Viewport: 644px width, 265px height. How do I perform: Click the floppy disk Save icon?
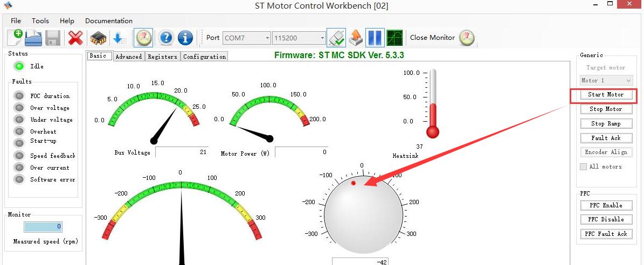tap(53, 38)
